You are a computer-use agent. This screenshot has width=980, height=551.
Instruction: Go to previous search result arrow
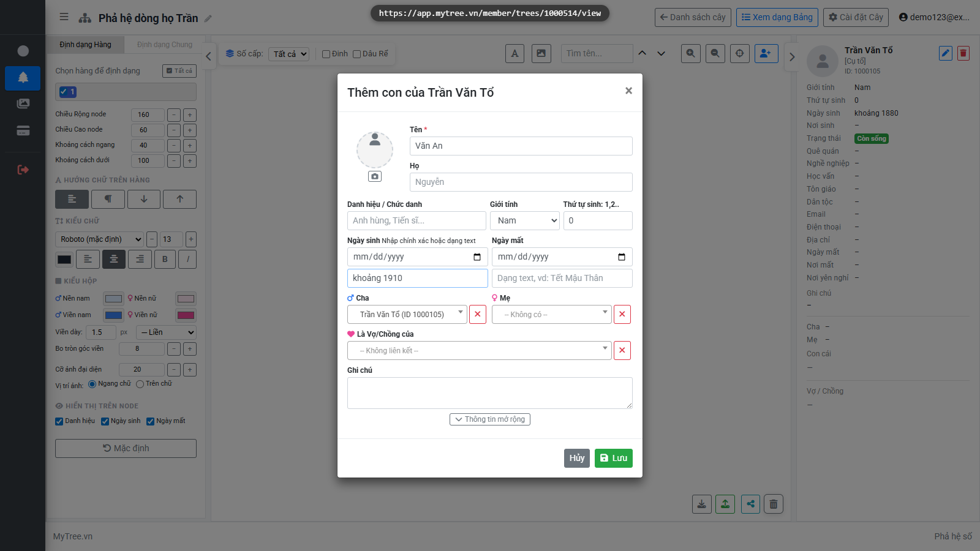click(x=642, y=53)
